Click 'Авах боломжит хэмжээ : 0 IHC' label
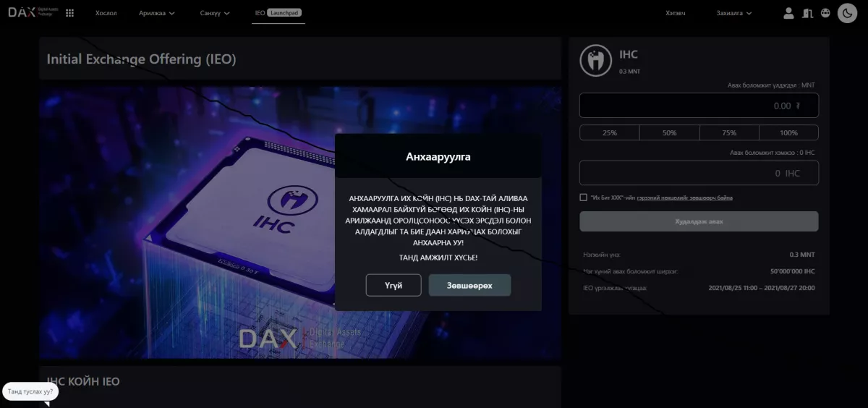This screenshot has height=408, width=868. pos(773,153)
